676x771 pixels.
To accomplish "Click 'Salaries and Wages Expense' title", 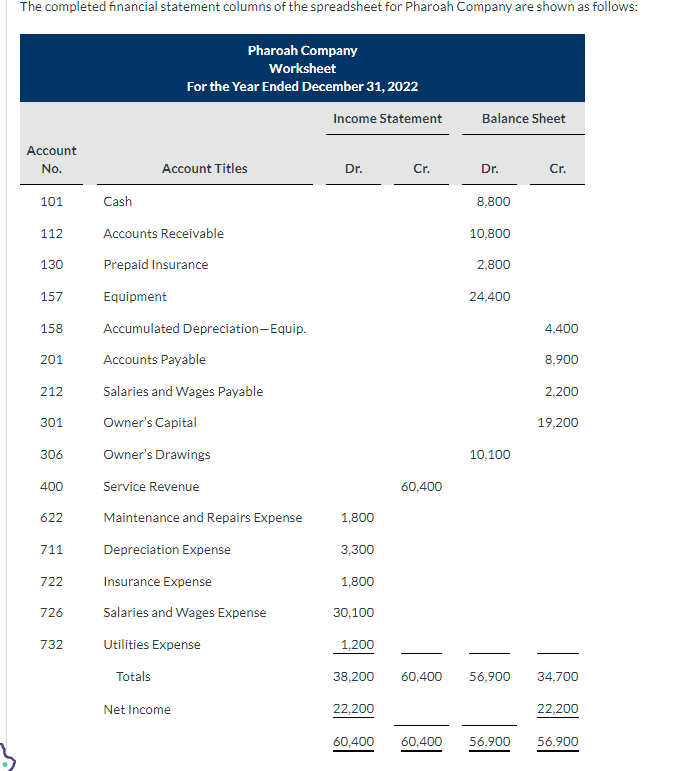I will (184, 613).
